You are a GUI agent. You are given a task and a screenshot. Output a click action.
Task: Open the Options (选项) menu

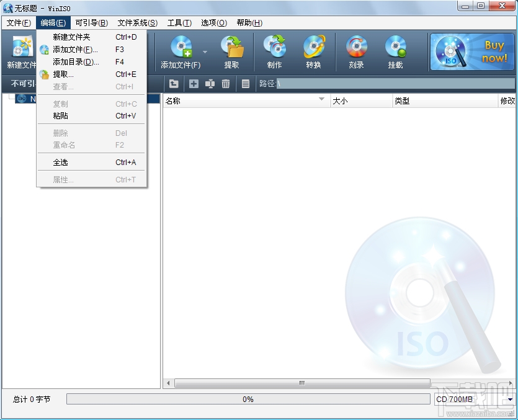tap(214, 23)
